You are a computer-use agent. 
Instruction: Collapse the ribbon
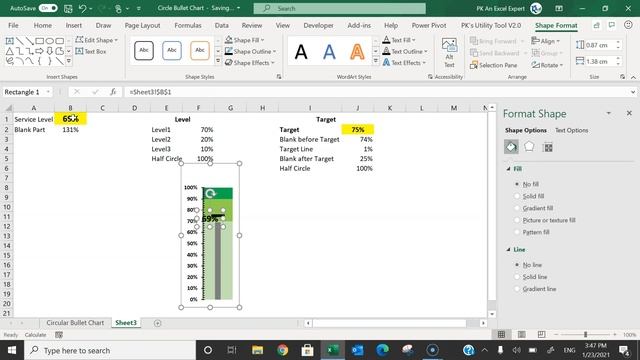633,77
